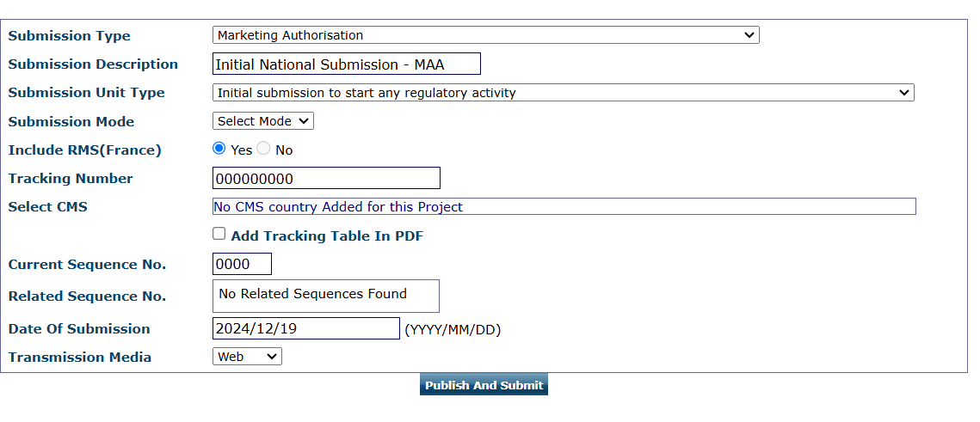Screen dimensions: 980x422
Task: Click the Select CMS country box
Action: tap(564, 207)
